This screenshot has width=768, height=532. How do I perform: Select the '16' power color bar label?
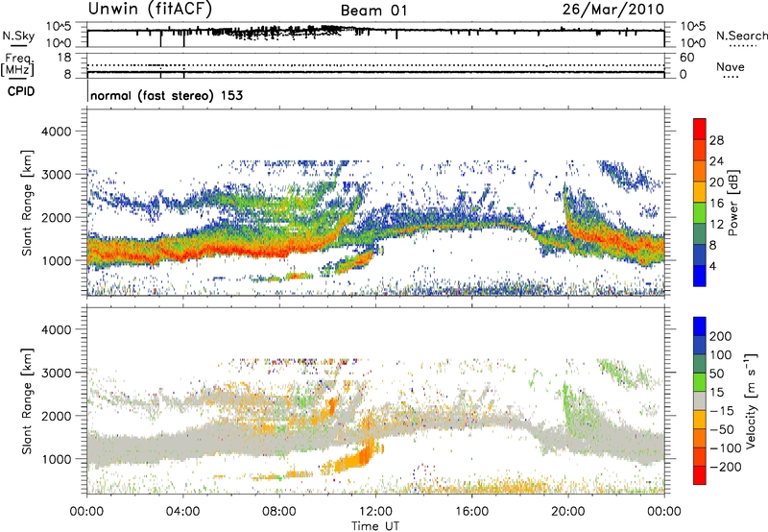pos(716,204)
